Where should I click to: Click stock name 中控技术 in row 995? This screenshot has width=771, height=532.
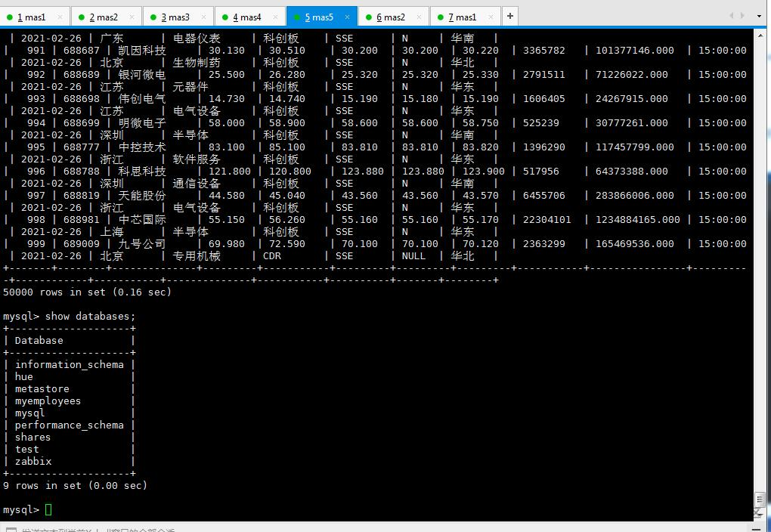[142, 147]
